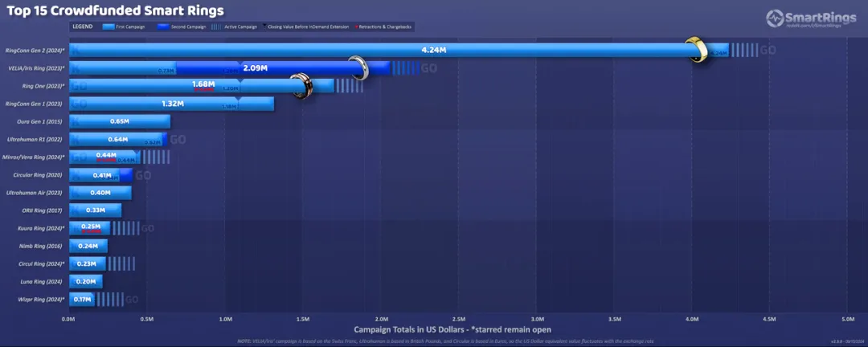Click the 'Retractions & Chargebacks' legend entry

(x=385, y=27)
